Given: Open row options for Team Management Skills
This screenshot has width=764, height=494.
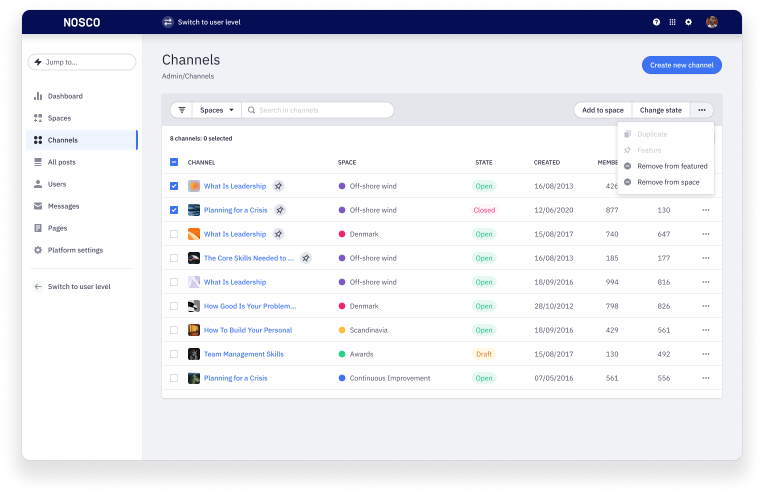Looking at the screenshot, I should coord(706,354).
